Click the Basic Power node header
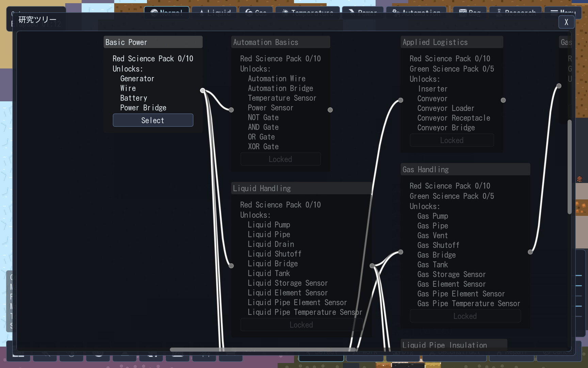588x368 pixels. pos(153,42)
